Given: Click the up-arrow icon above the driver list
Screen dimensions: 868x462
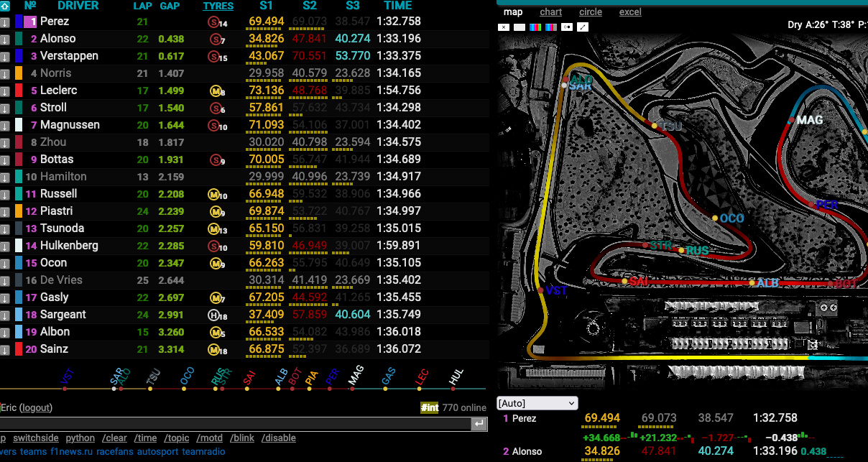Looking at the screenshot, I should coord(4,5).
